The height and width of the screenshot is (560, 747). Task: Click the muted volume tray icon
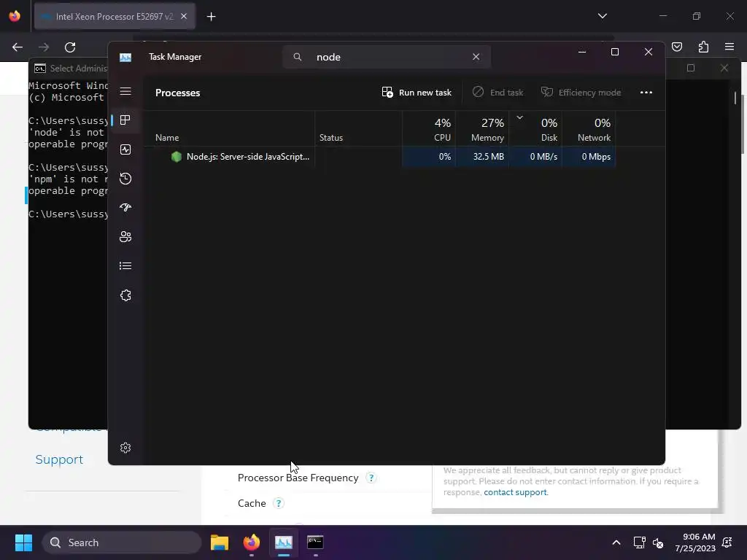coord(658,542)
